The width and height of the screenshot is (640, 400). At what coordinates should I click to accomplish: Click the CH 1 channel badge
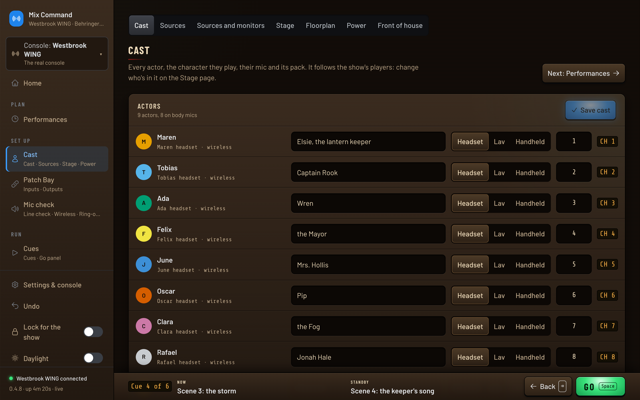[607, 141]
